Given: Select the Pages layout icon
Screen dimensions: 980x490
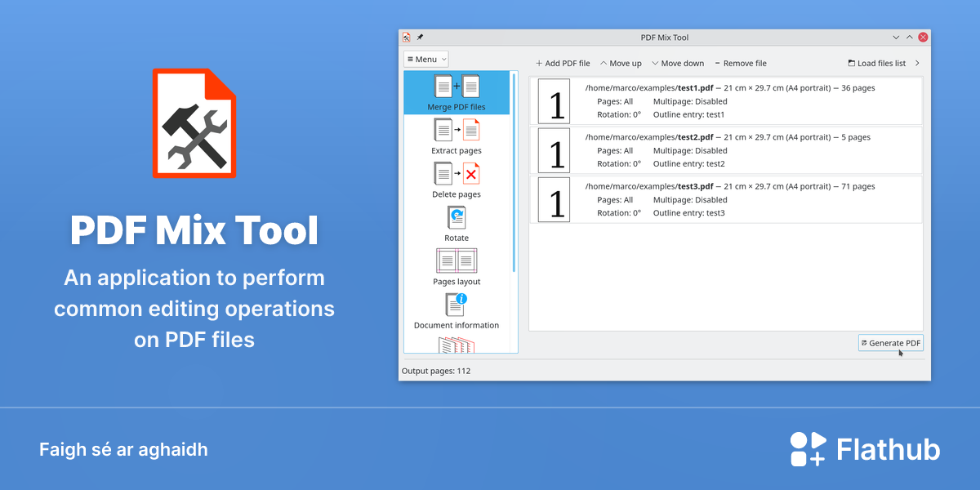Looking at the screenshot, I should [457, 261].
